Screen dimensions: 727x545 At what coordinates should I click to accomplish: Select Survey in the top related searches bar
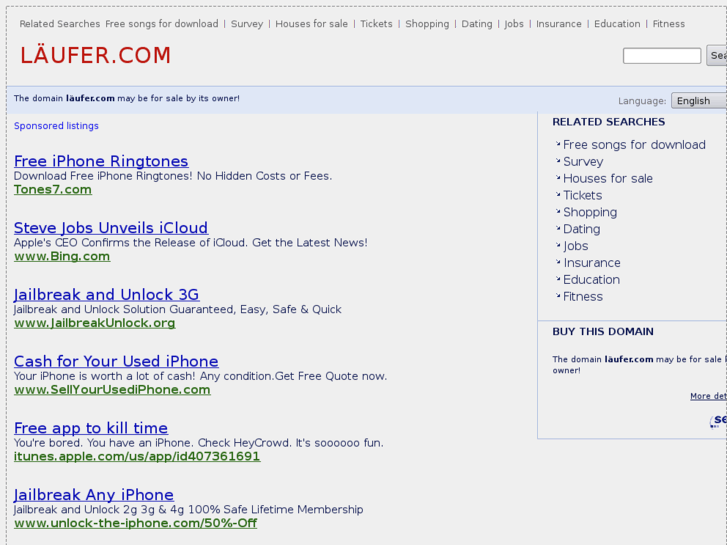click(x=247, y=24)
